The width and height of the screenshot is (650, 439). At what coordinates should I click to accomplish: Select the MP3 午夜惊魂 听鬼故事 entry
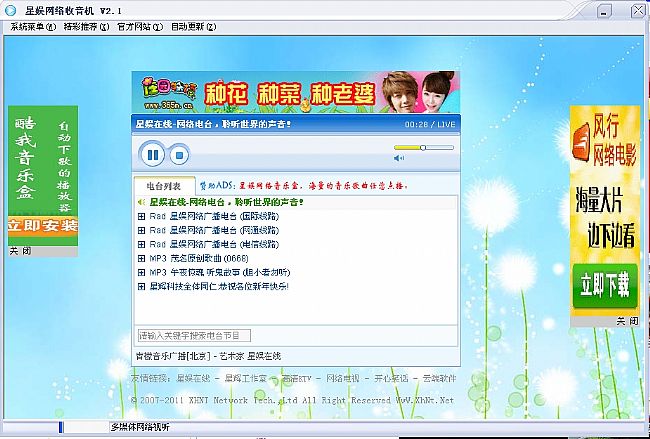(x=220, y=272)
